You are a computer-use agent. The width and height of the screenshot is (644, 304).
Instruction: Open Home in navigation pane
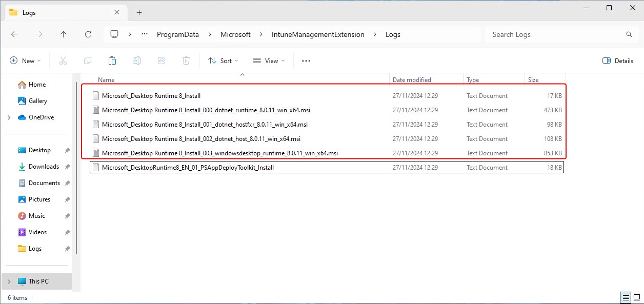pos(37,85)
